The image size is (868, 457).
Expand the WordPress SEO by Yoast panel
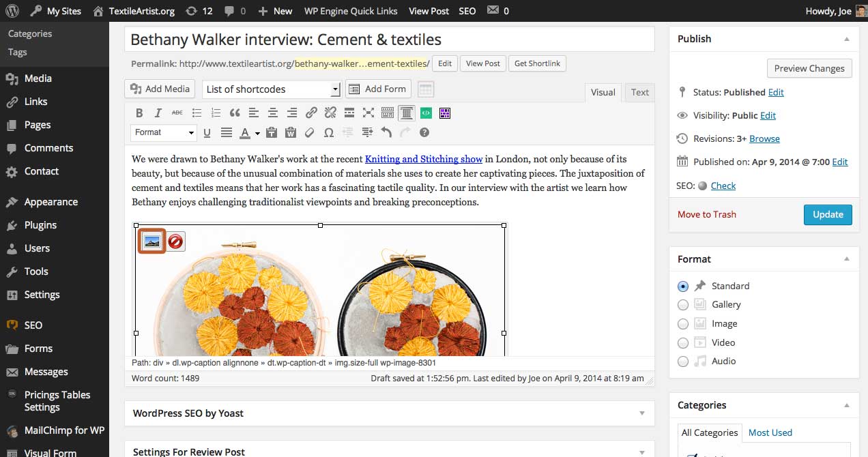[642, 413]
